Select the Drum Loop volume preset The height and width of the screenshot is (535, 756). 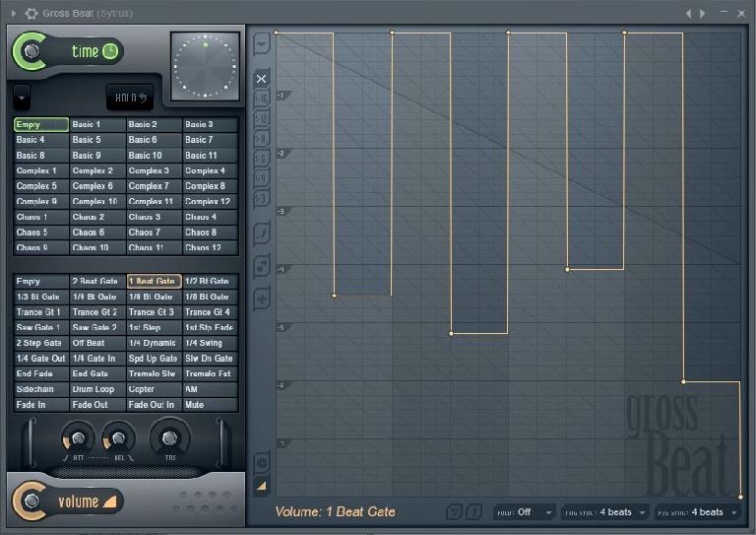pyautogui.click(x=97, y=389)
